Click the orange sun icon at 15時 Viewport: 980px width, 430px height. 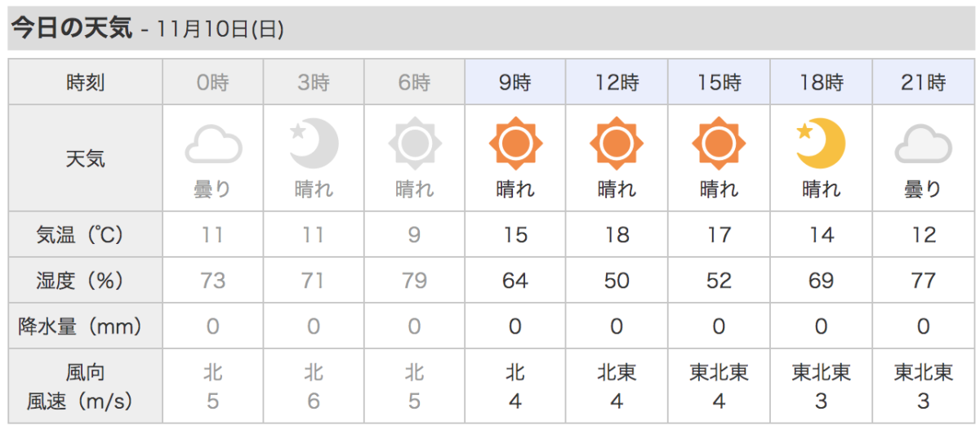pyautogui.click(x=719, y=144)
